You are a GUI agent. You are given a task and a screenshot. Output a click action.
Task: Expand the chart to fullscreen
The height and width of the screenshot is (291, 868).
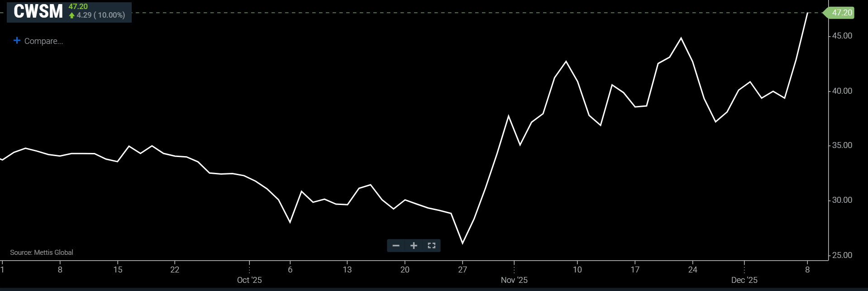pyautogui.click(x=431, y=246)
